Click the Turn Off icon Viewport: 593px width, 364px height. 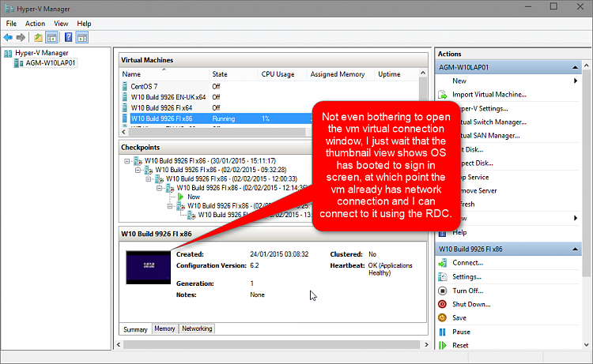(x=443, y=291)
